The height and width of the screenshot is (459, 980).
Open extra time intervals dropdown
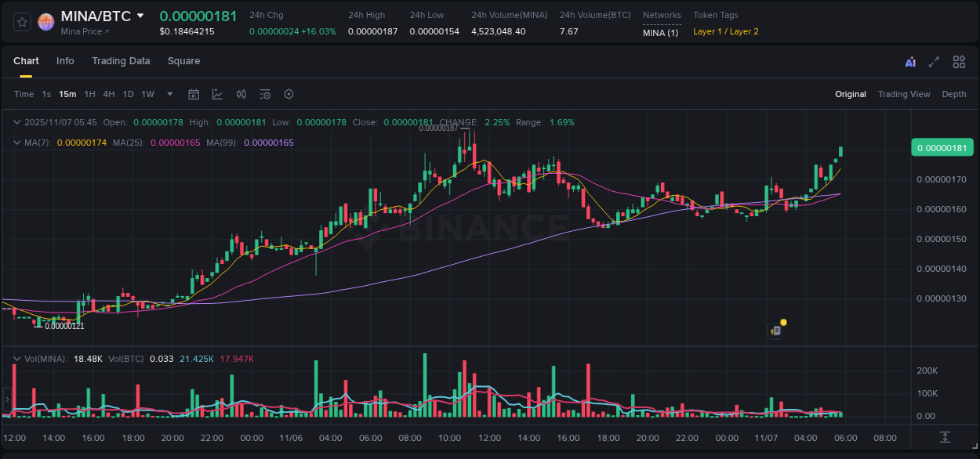pyautogui.click(x=169, y=93)
